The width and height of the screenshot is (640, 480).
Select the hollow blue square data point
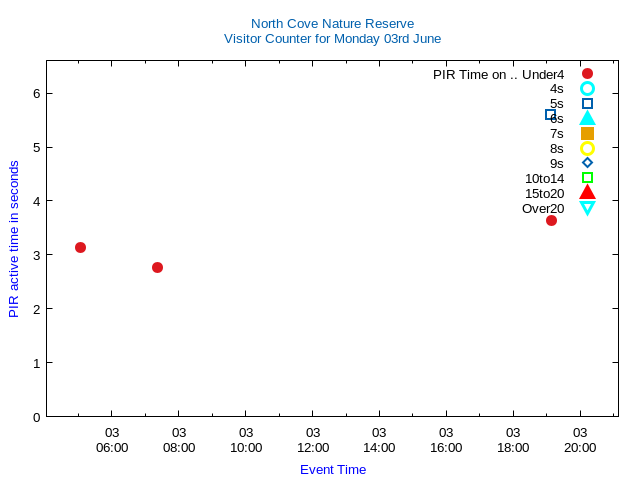pos(550,115)
